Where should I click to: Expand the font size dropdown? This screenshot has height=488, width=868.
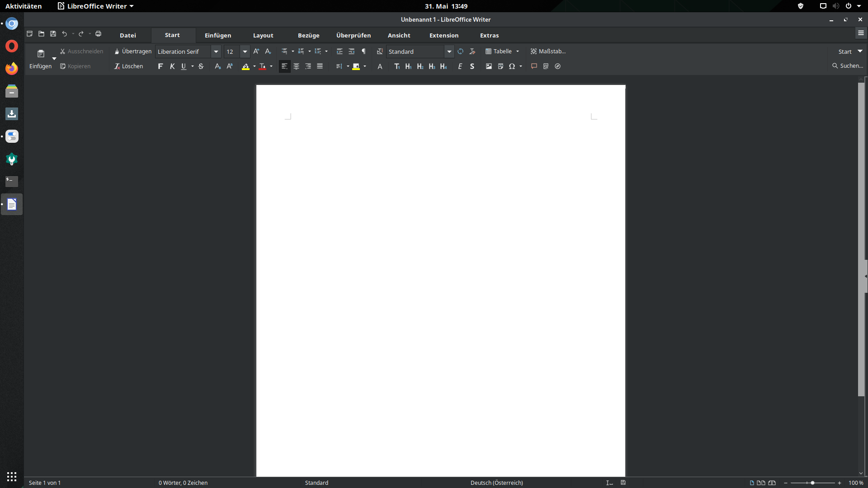[x=245, y=52]
